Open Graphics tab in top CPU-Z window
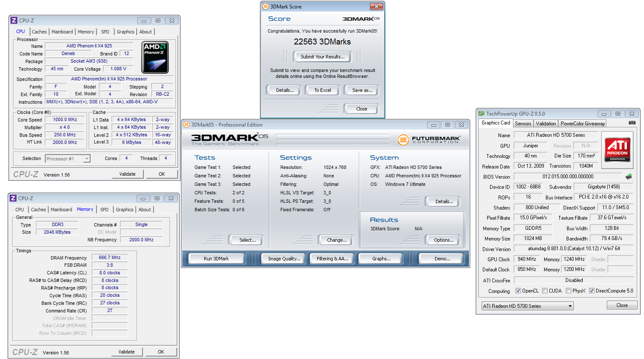This screenshot has width=644, height=359. coord(126,32)
